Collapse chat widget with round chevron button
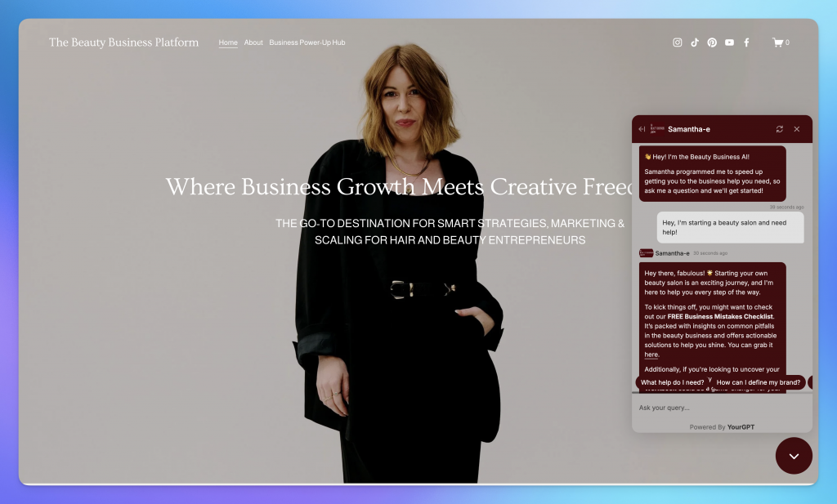 click(x=794, y=456)
